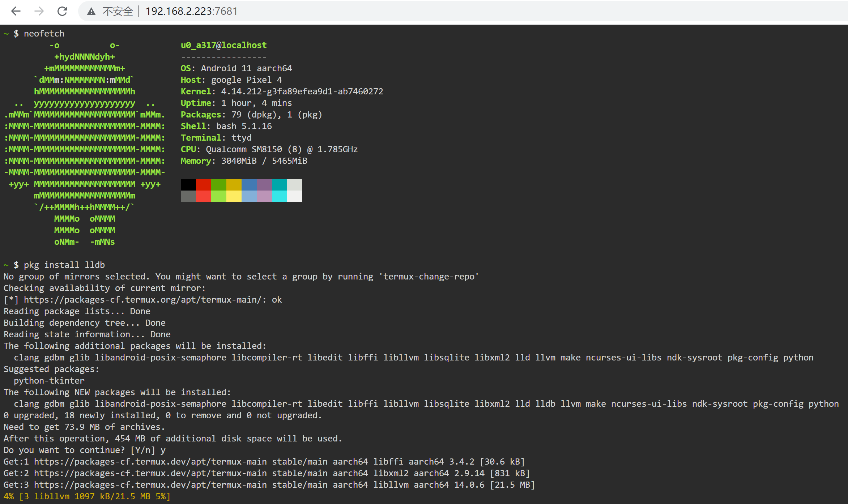
Task: Reload the page with refresh icon
Action: 62,11
